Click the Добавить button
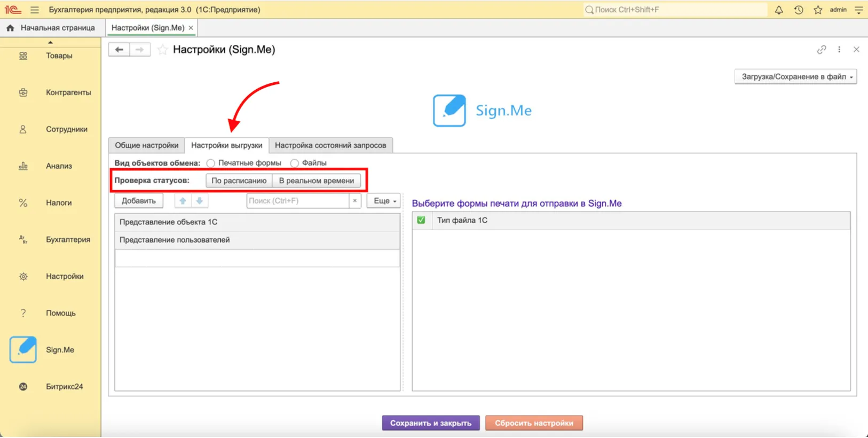This screenshot has width=868, height=438. (139, 201)
